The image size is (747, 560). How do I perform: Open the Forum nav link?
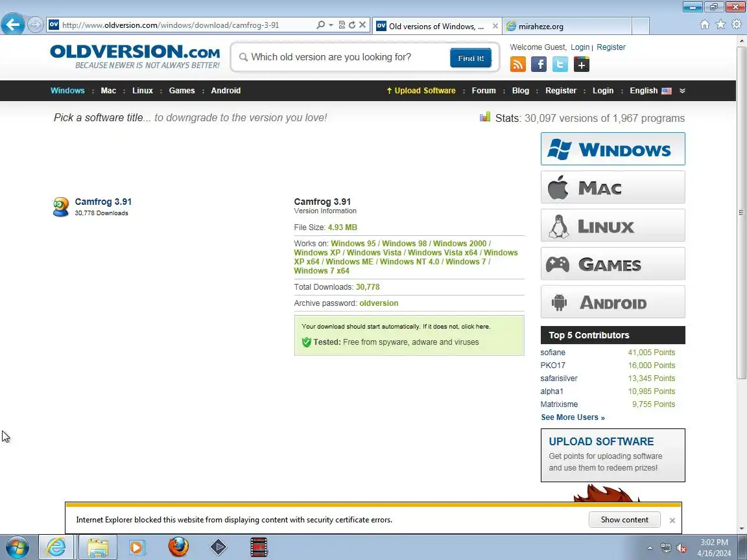[484, 91]
